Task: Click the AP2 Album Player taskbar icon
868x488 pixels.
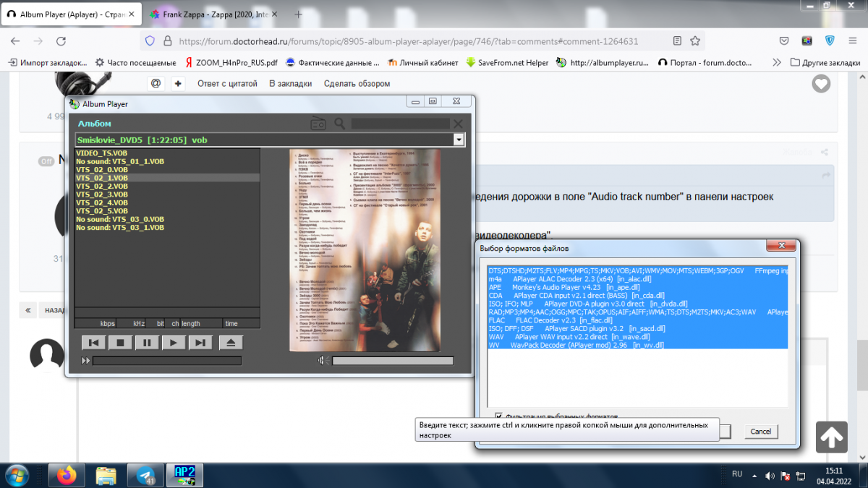Action: click(184, 475)
